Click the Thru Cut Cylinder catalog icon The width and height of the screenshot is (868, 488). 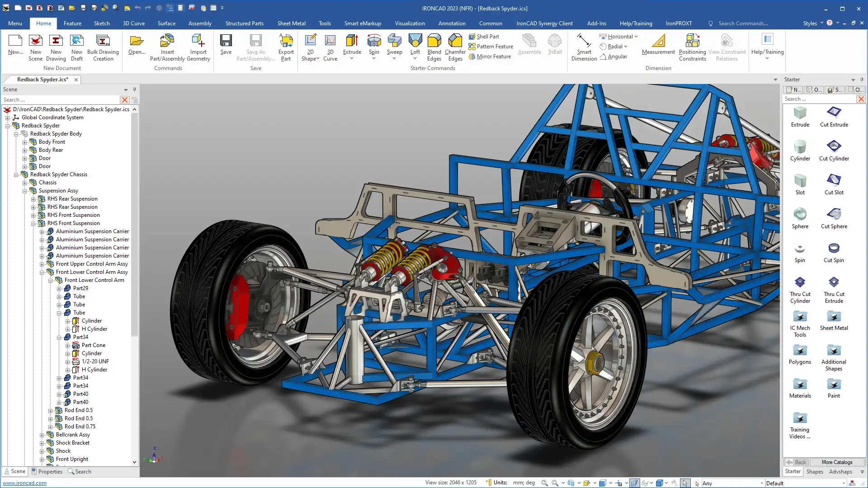(800, 282)
